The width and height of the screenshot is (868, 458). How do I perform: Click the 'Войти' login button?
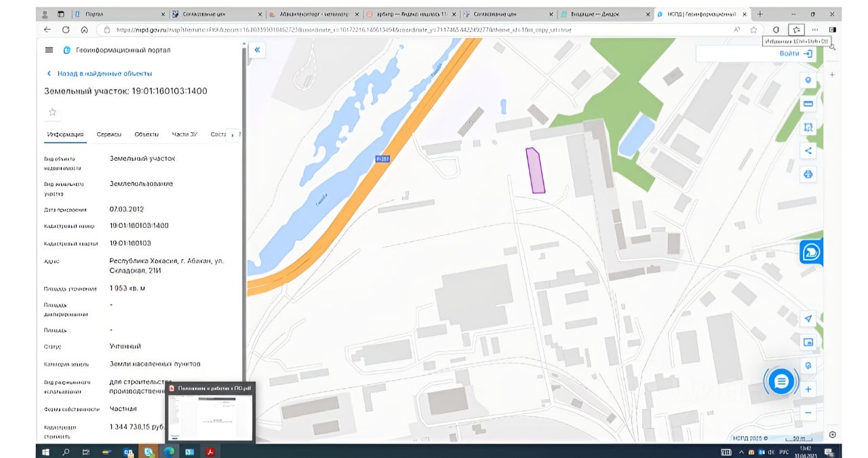[795, 54]
